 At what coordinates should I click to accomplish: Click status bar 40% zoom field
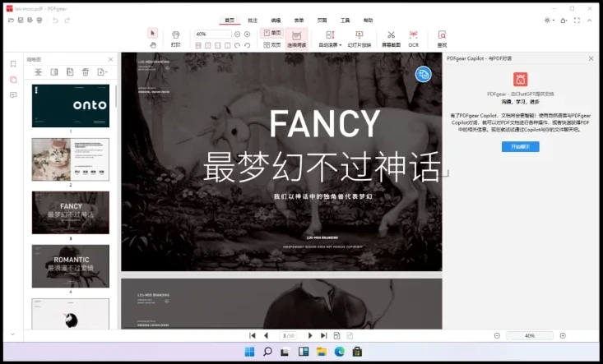530,335
